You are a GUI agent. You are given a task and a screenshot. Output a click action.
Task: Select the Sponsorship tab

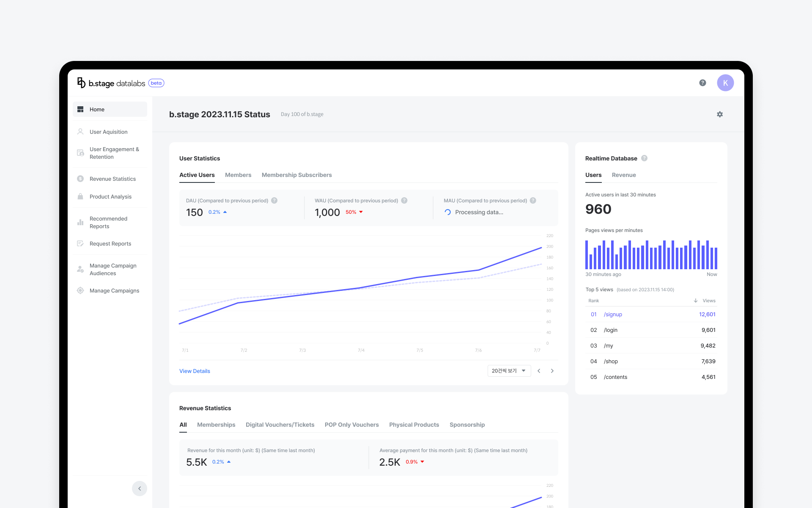(x=467, y=425)
